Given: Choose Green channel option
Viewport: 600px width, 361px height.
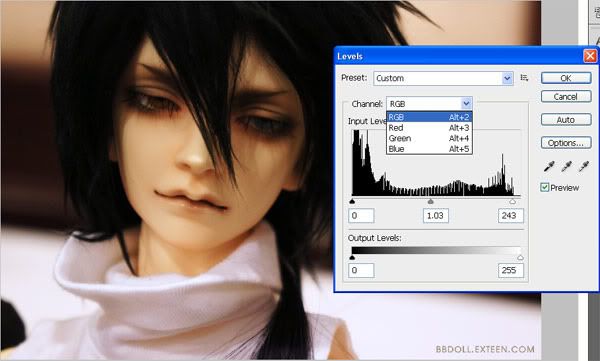Looking at the screenshot, I should coord(429,138).
